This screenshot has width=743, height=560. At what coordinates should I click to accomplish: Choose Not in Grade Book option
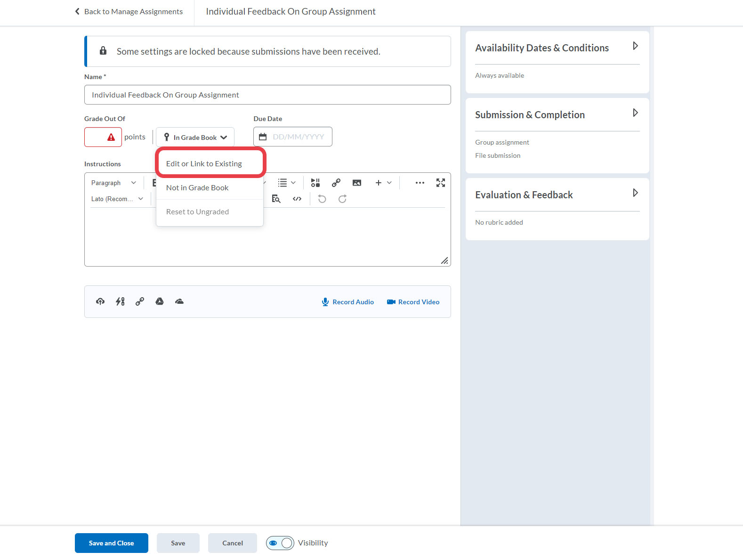click(197, 188)
